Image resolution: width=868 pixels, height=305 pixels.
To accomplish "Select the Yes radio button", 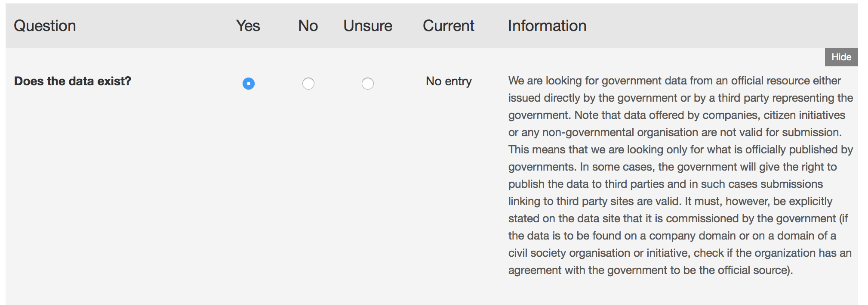I will [x=249, y=83].
